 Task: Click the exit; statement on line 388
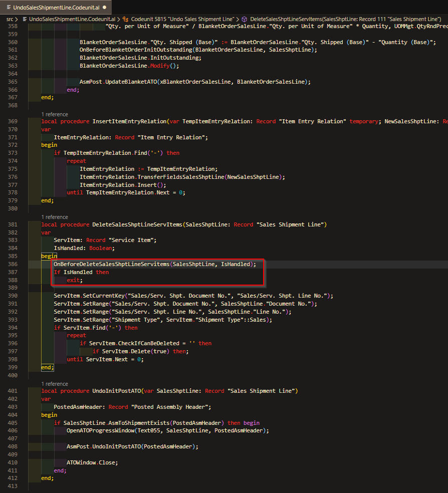(75, 280)
